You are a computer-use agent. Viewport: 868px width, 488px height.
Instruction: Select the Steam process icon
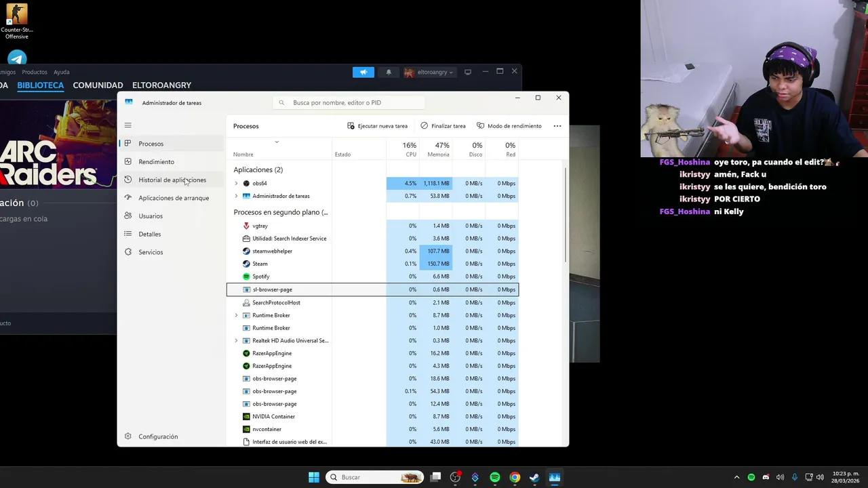[246, 264]
